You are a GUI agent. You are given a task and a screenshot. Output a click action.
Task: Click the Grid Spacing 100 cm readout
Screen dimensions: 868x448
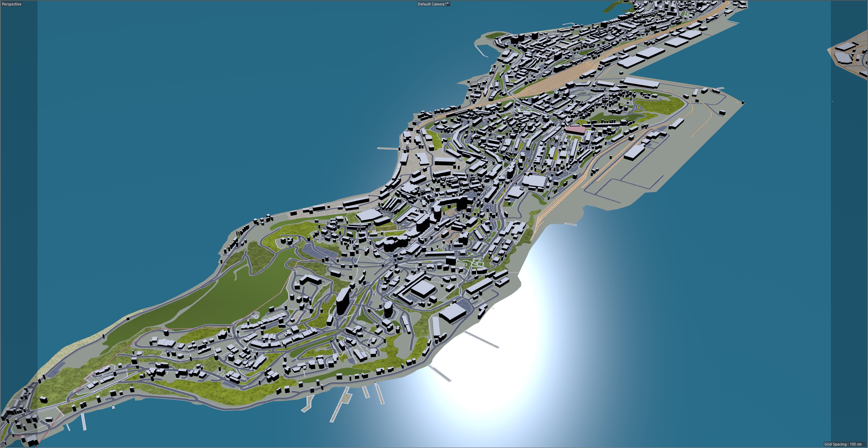click(x=842, y=444)
